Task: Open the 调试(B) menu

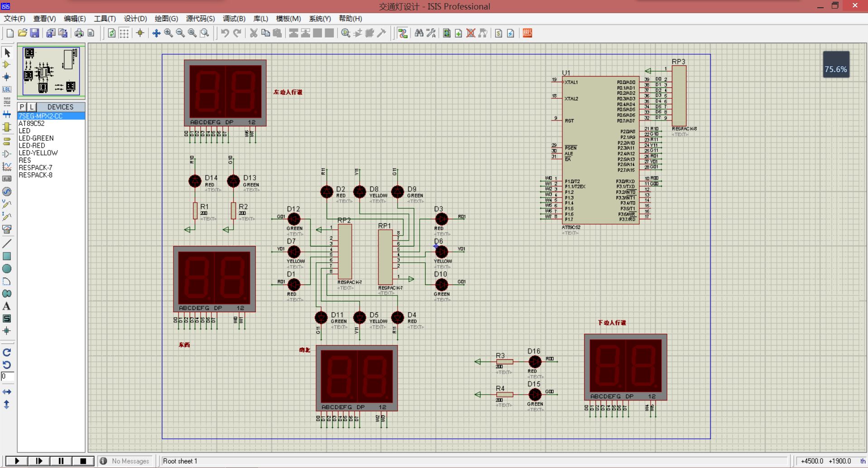Action: coord(234,19)
